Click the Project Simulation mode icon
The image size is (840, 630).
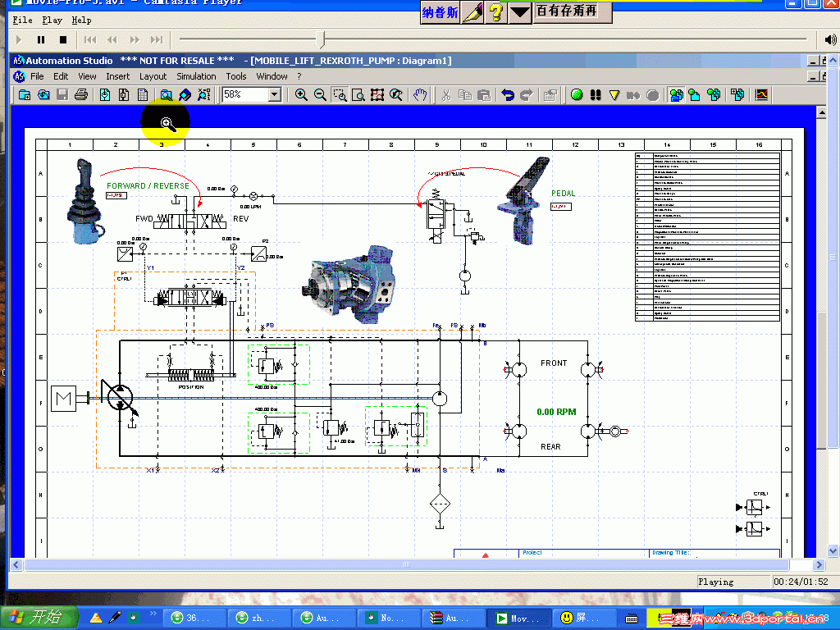(676, 95)
